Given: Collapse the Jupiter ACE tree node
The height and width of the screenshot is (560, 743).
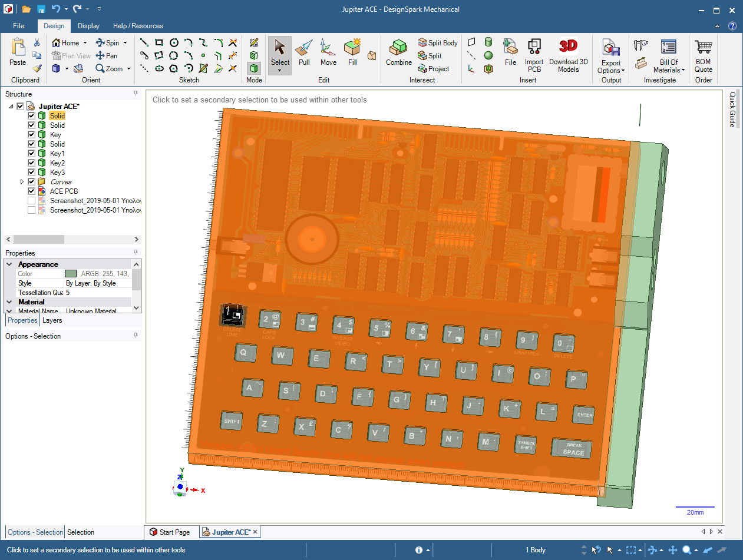Looking at the screenshot, I should coord(11,106).
